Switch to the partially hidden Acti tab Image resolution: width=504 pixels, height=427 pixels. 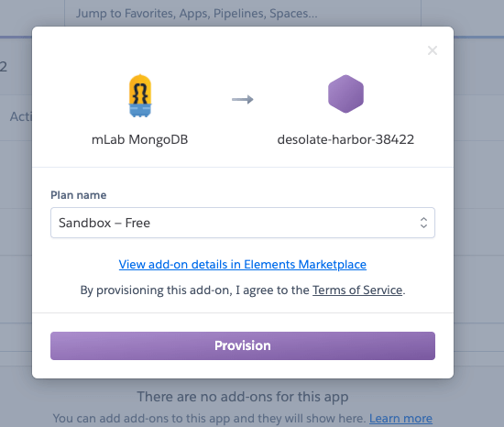point(21,116)
